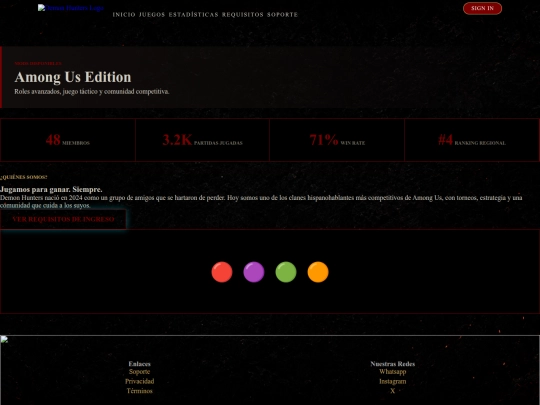540x405 pixels.
Task: Go to JUEGOS in the navigation
Action: [x=152, y=15]
